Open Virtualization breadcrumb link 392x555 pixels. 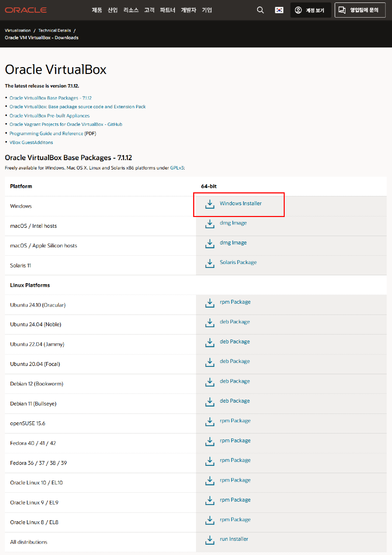(x=18, y=30)
